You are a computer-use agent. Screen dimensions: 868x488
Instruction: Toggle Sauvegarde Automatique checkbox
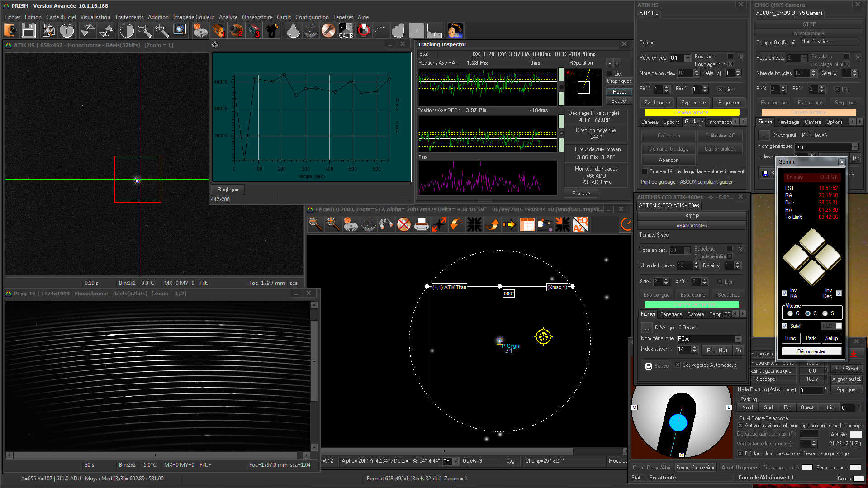[678, 365]
